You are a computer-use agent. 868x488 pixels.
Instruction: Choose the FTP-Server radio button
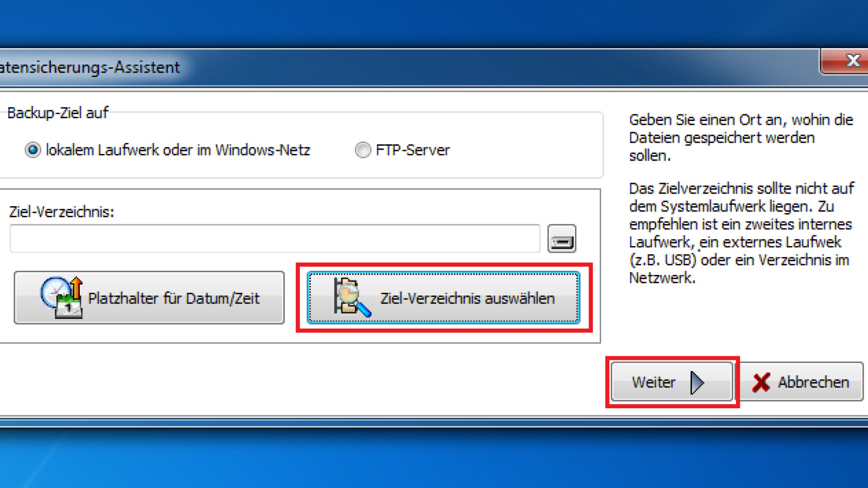pyautogui.click(x=362, y=150)
